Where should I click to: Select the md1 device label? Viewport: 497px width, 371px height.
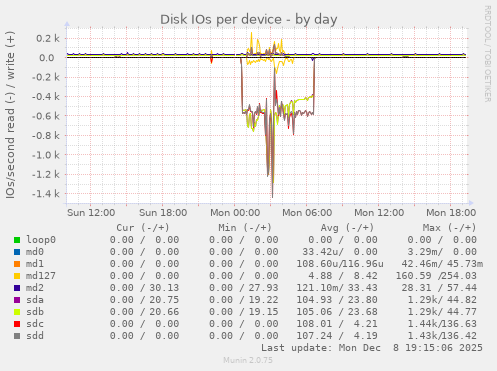(x=35, y=264)
